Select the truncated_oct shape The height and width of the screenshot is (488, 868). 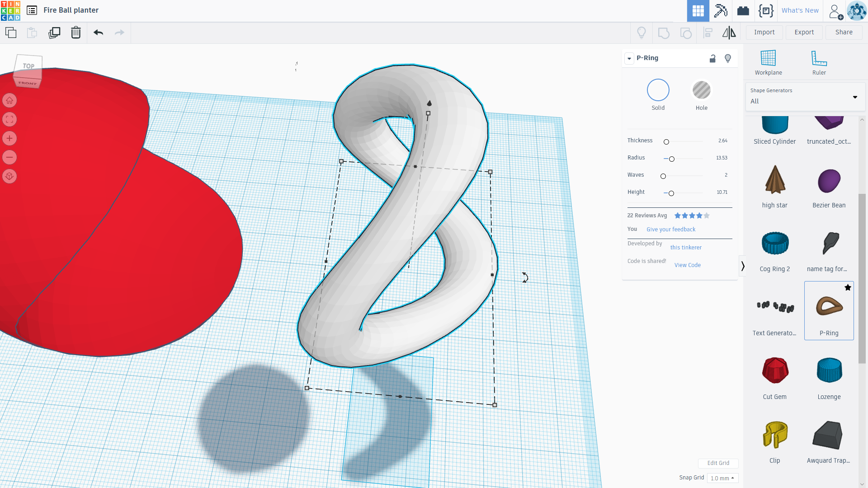pyautogui.click(x=829, y=131)
